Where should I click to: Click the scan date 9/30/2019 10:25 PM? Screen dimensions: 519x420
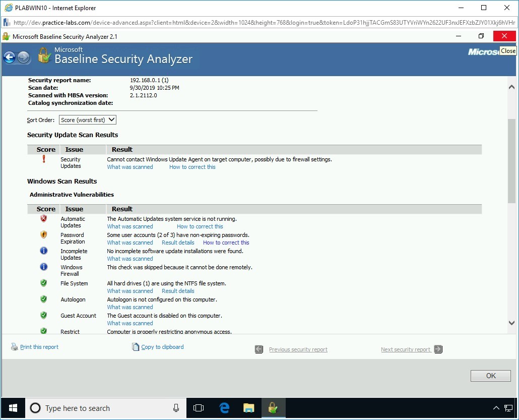click(x=155, y=88)
